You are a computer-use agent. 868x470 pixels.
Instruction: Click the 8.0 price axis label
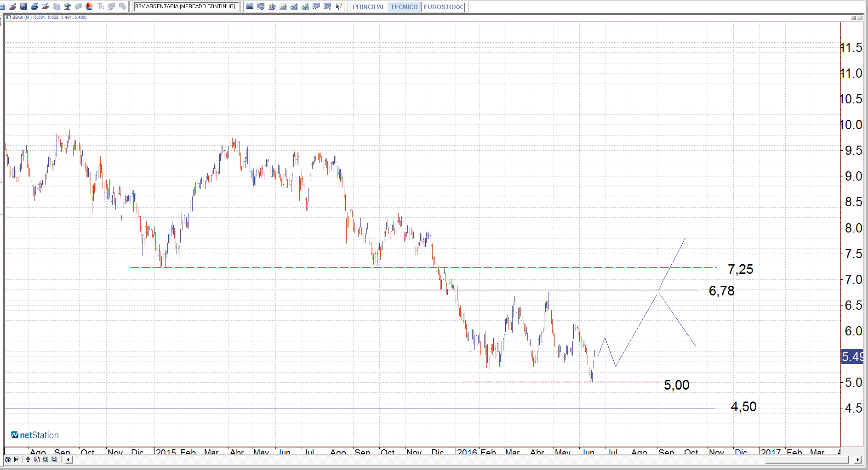[x=854, y=228]
